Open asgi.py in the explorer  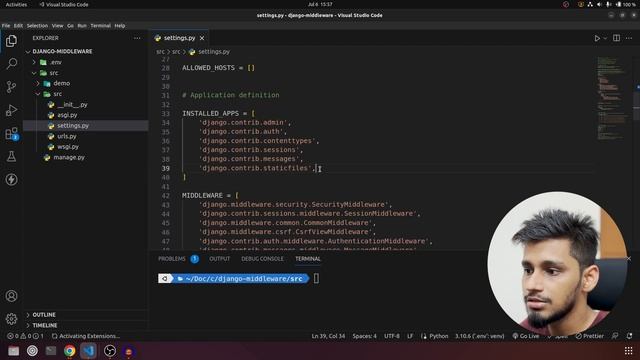point(67,115)
